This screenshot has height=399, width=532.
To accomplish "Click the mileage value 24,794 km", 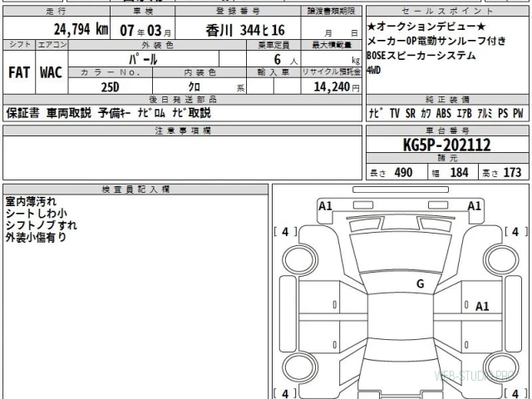I will click(81, 29).
